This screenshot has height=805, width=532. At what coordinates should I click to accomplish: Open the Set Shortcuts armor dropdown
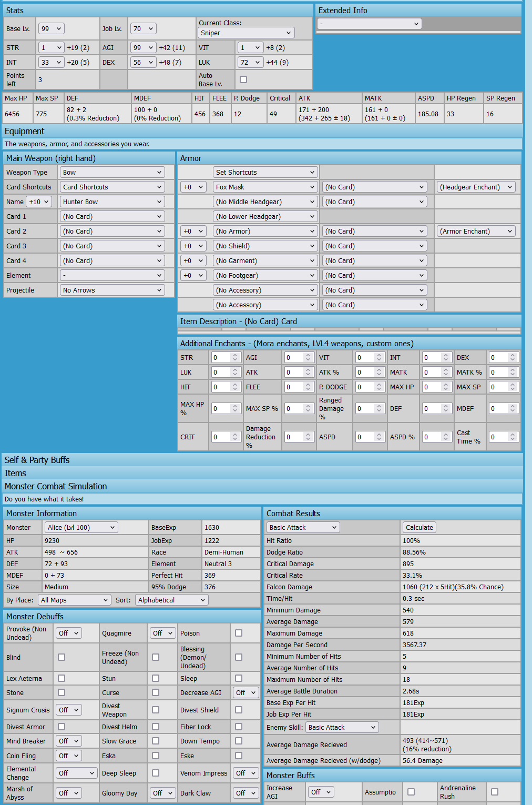[265, 173]
